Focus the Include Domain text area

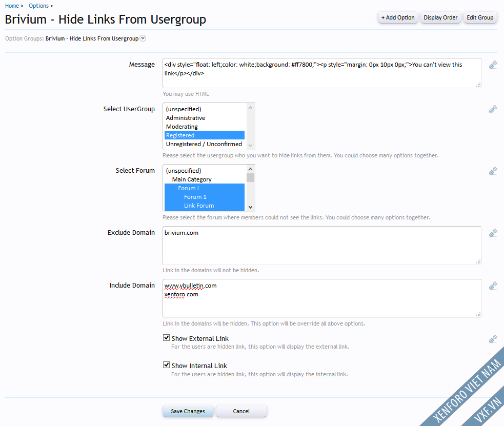(322, 298)
